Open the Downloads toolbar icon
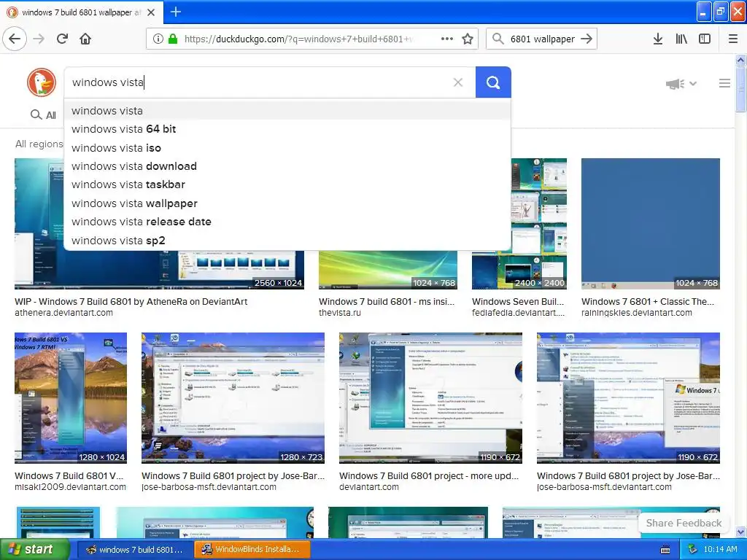Screen dimensions: 747x560 pyautogui.click(x=658, y=39)
